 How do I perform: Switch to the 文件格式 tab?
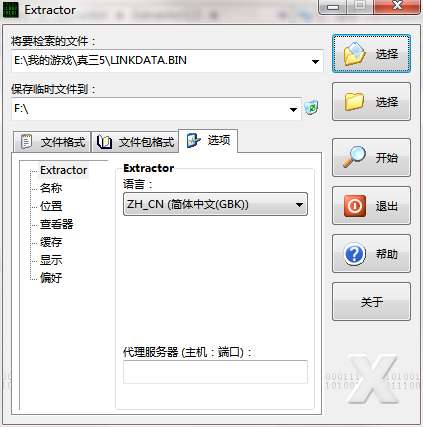coord(52,142)
